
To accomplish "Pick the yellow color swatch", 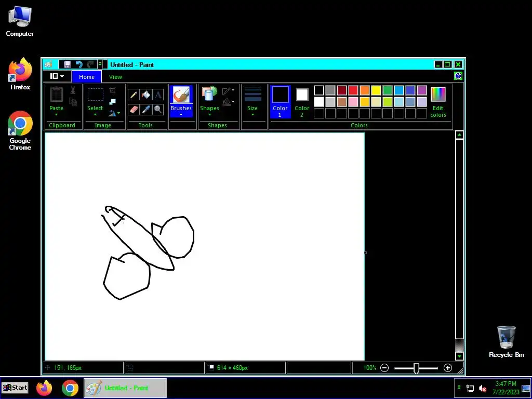I will pyautogui.click(x=376, y=90).
